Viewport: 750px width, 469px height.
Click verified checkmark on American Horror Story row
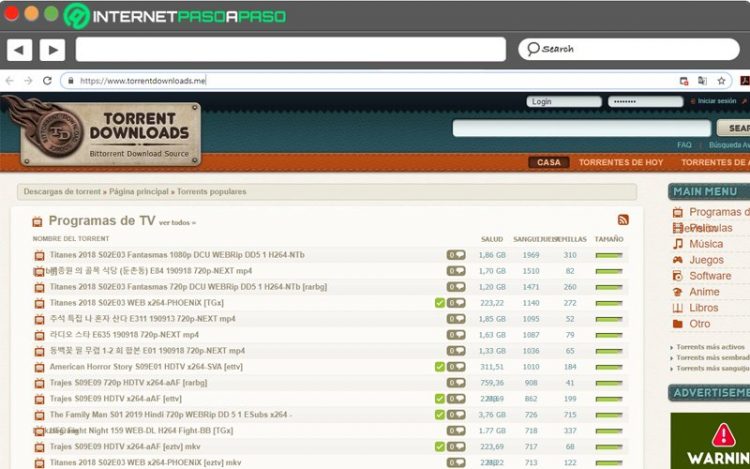pos(440,367)
